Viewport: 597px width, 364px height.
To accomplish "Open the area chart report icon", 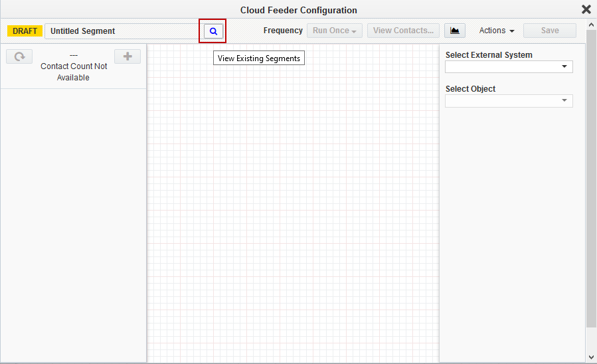I will (455, 31).
